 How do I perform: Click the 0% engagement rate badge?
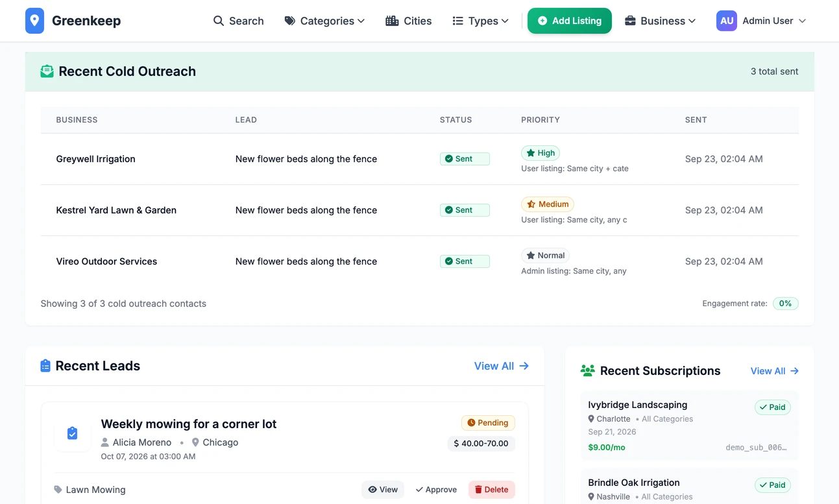(x=785, y=304)
